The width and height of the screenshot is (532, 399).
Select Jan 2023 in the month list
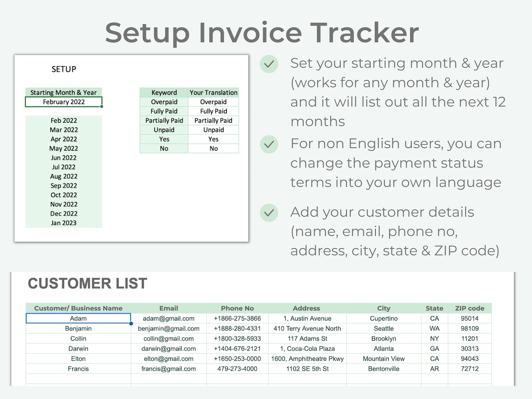(63, 223)
